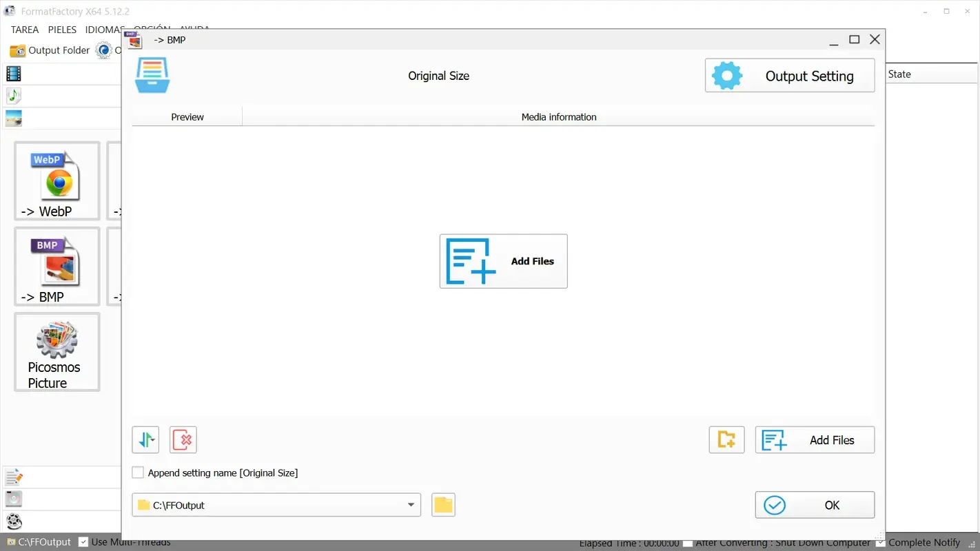This screenshot has height=551, width=980.
Task: Click the large Add Files area
Action: 503,261
